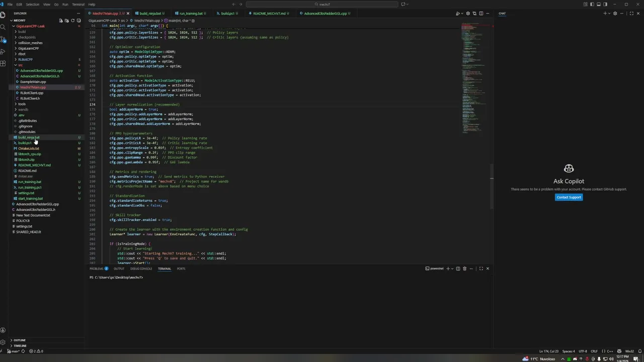Click the compare changes icon in the editor toolbar
The image size is (644, 362).
[x=474, y=14]
